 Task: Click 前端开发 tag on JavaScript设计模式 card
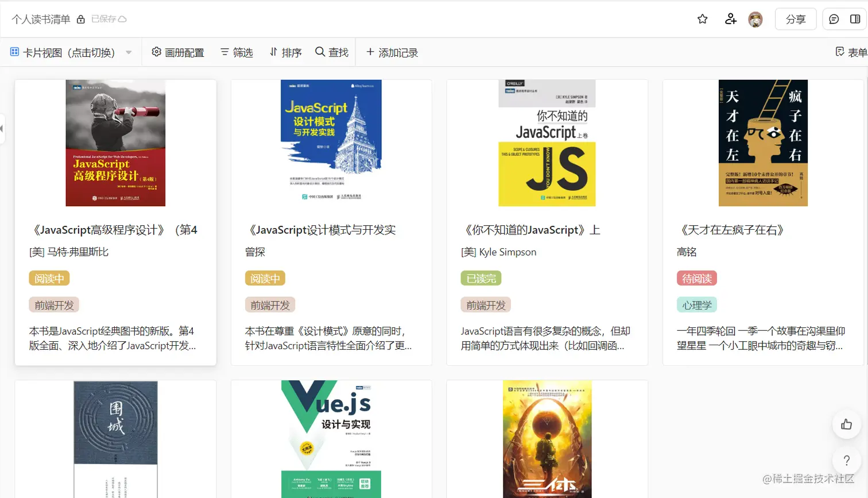point(270,305)
